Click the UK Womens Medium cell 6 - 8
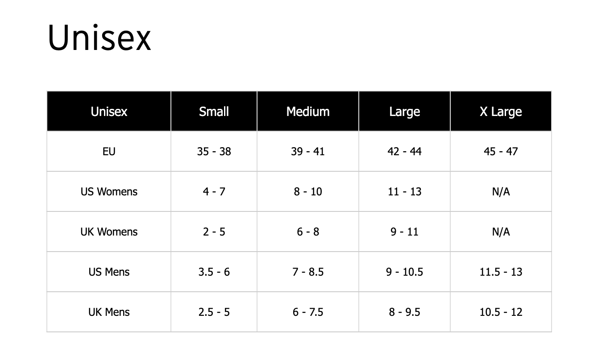Viewport: 602px width, 364px height. point(308,232)
